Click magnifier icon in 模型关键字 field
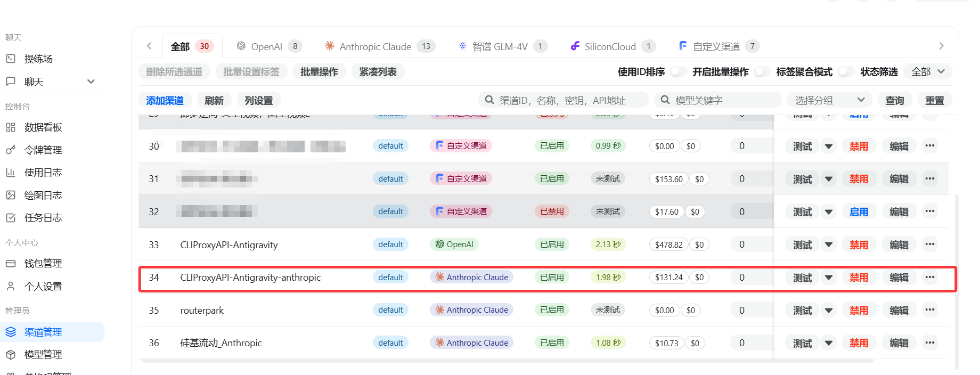 click(665, 100)
